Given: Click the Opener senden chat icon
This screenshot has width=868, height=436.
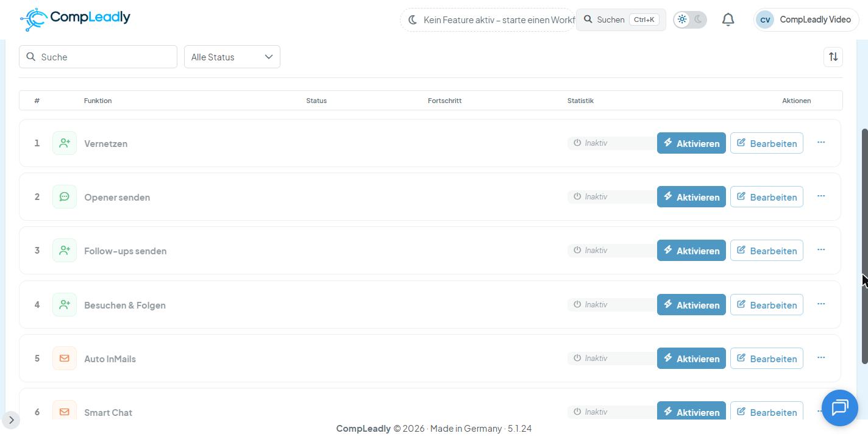Looking at the screenshot, I should (x=65, y=197).
